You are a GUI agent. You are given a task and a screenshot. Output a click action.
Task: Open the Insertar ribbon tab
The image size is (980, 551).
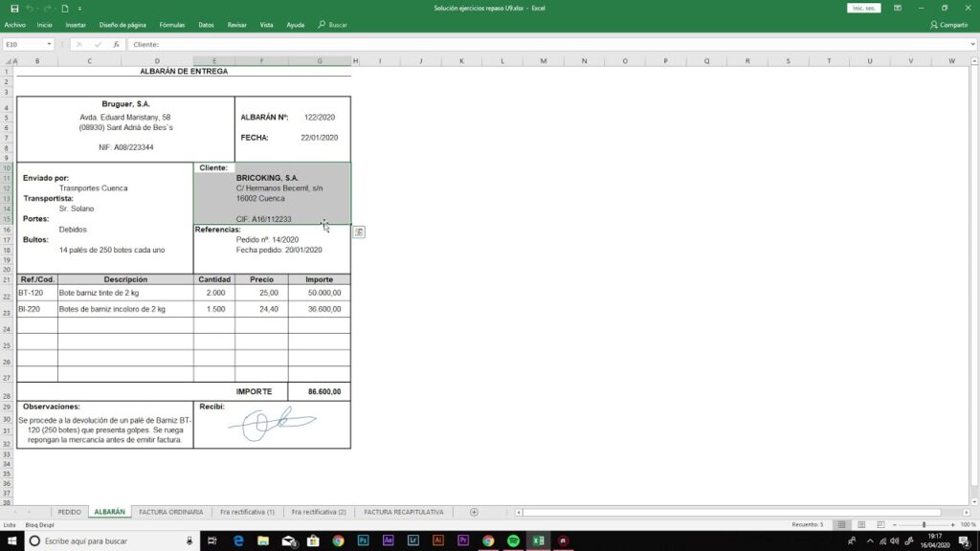coord(76,25)
